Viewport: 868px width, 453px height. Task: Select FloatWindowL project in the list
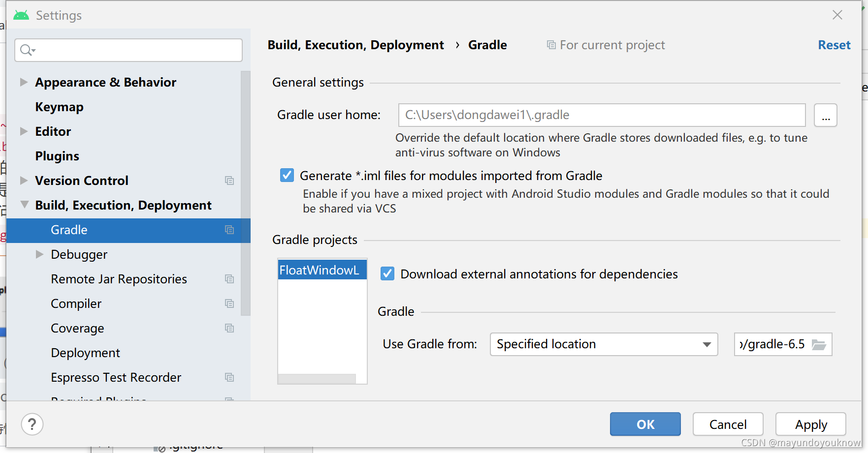point(322,270)
